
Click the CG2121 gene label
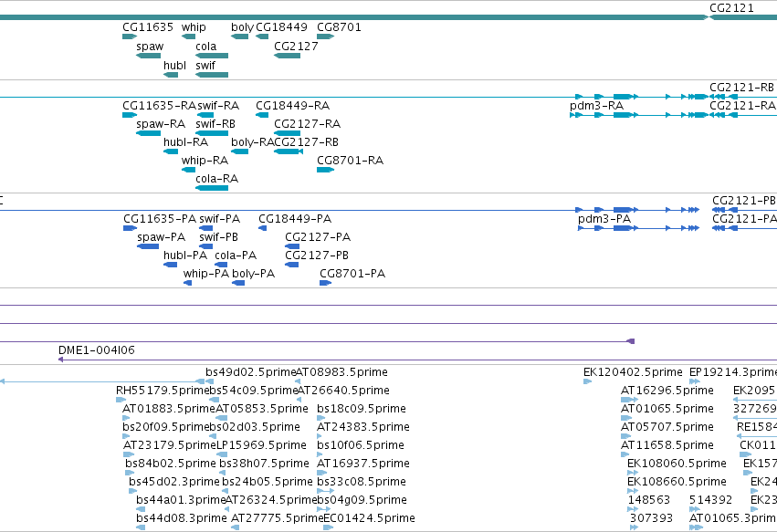click(x=731, y=8)
